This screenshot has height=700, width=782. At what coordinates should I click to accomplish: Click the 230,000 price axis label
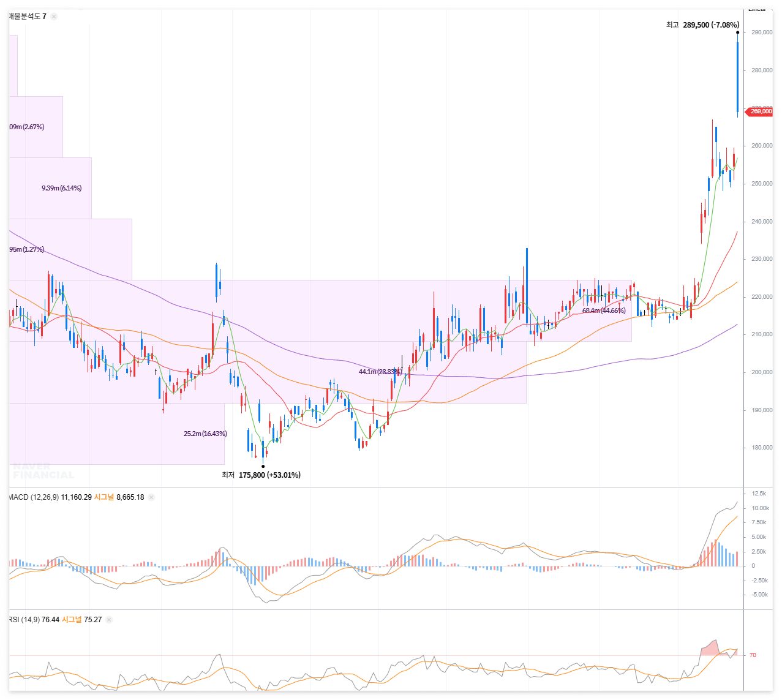click(761, 259)
